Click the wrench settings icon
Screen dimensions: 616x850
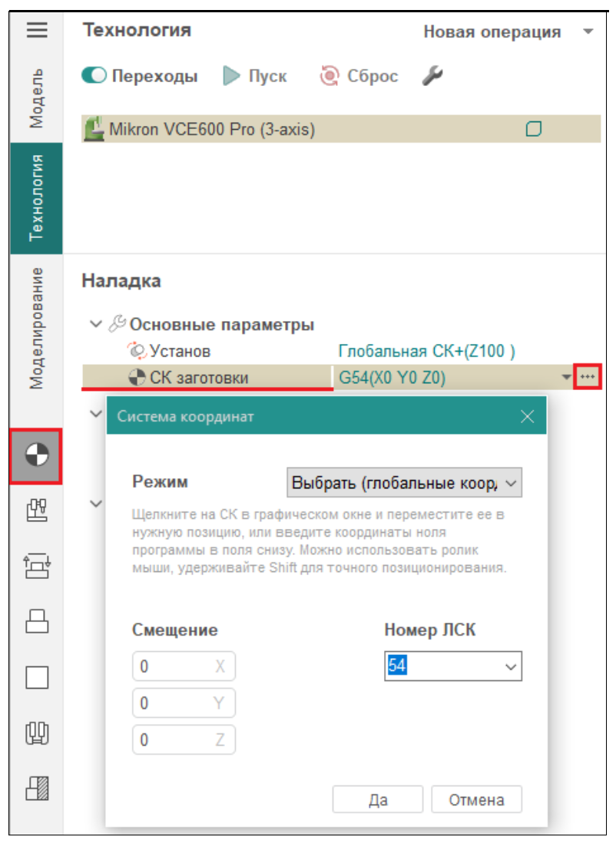pos(433,76)
